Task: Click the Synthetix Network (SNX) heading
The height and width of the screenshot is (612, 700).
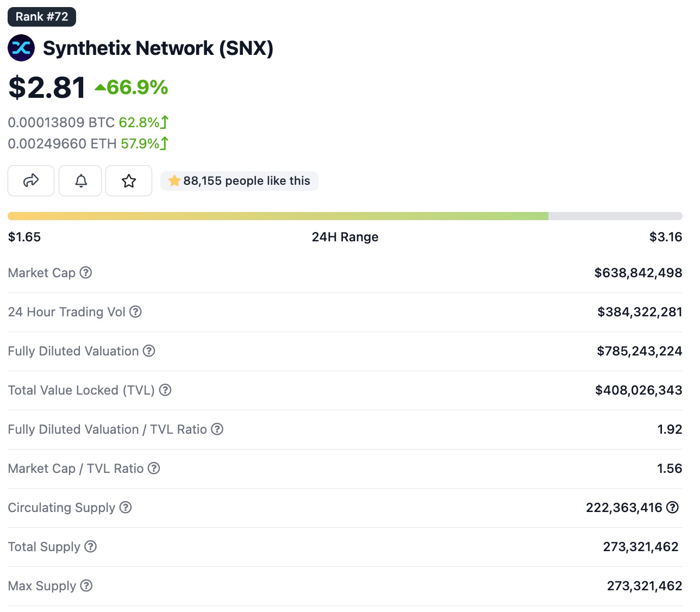Action: click(158, 48)
